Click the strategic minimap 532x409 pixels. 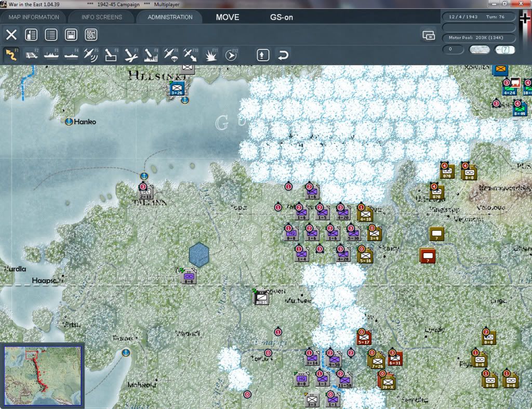pyautogui.click(x=43, y=375)
